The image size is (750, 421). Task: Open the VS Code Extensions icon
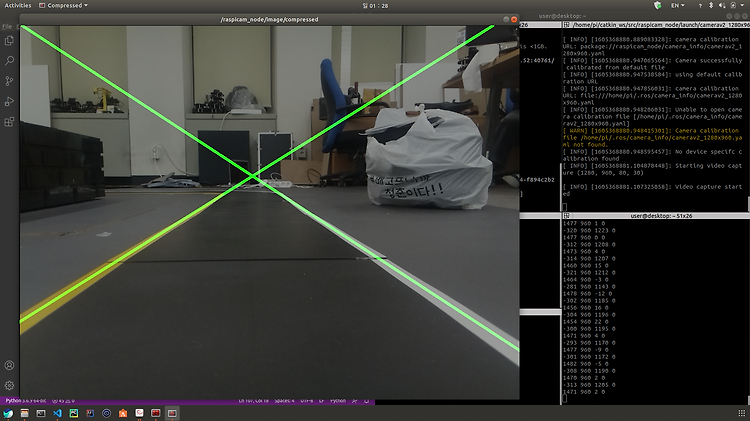coord(9,122)
